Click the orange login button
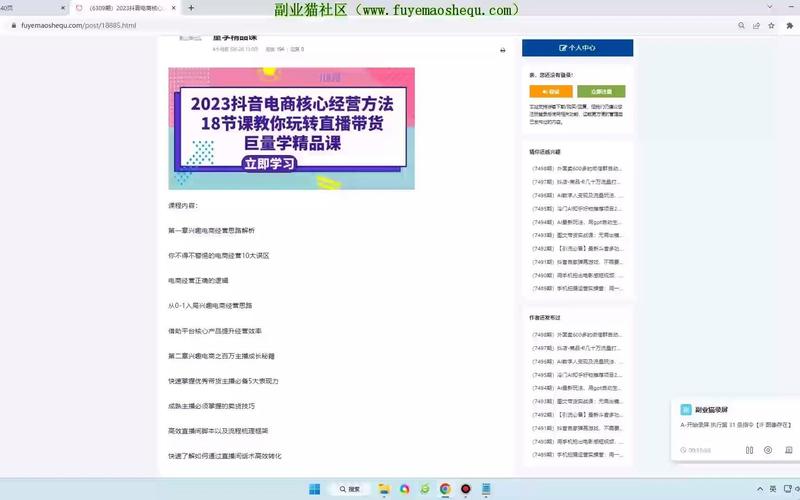800x500 pixels. pyautogui.click(x=551, y=91)
